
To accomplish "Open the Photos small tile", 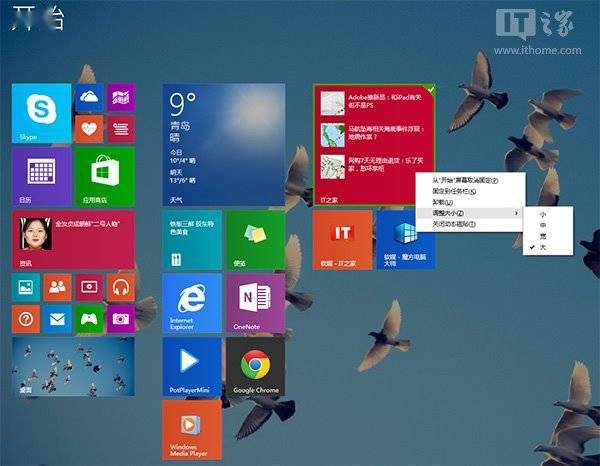I will point(26,287).
